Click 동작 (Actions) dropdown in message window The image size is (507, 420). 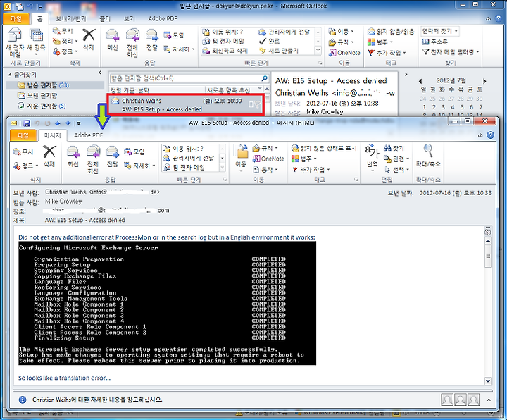265,170
